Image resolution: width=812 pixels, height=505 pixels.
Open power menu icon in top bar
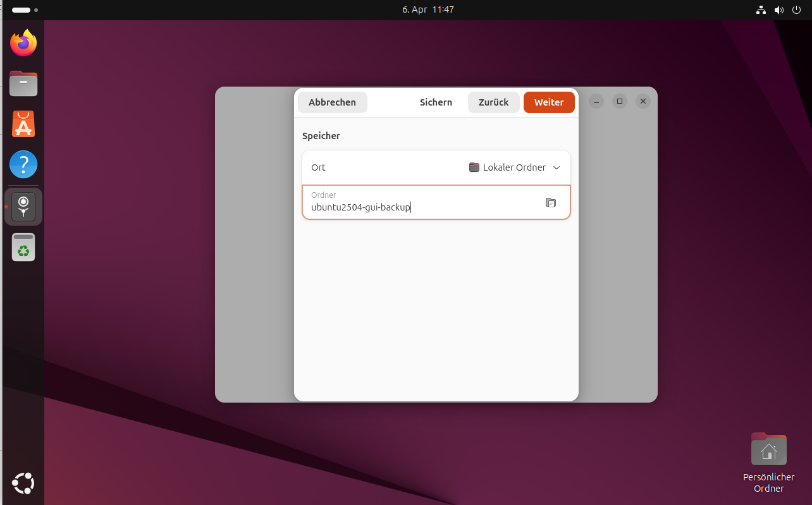click(796, 10)
